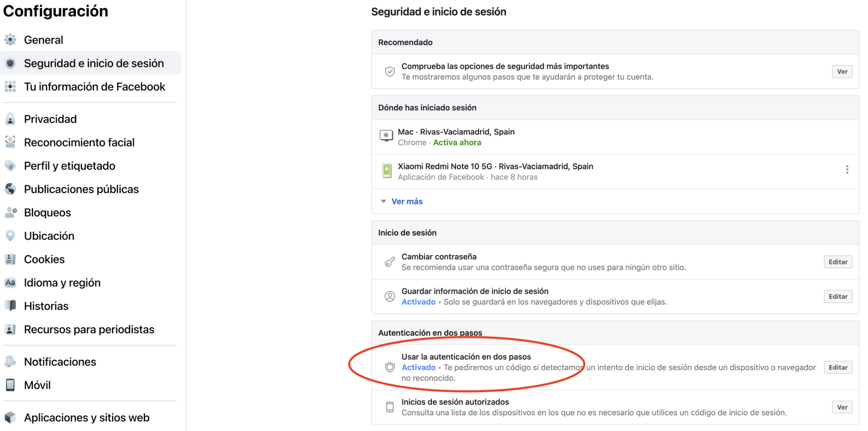Click the General gear icon
868x431 pixels.
pyautogui.click(x=10, y=40)
